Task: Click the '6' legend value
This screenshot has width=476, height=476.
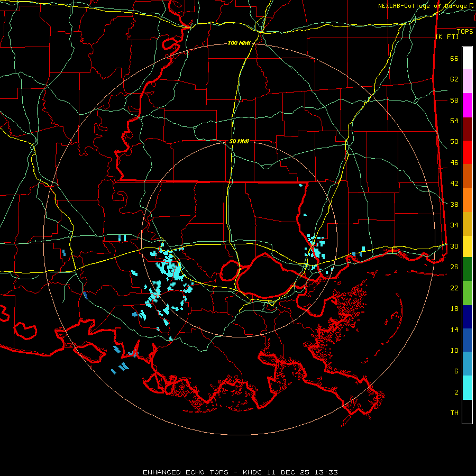Action: [x=456, y=371]
